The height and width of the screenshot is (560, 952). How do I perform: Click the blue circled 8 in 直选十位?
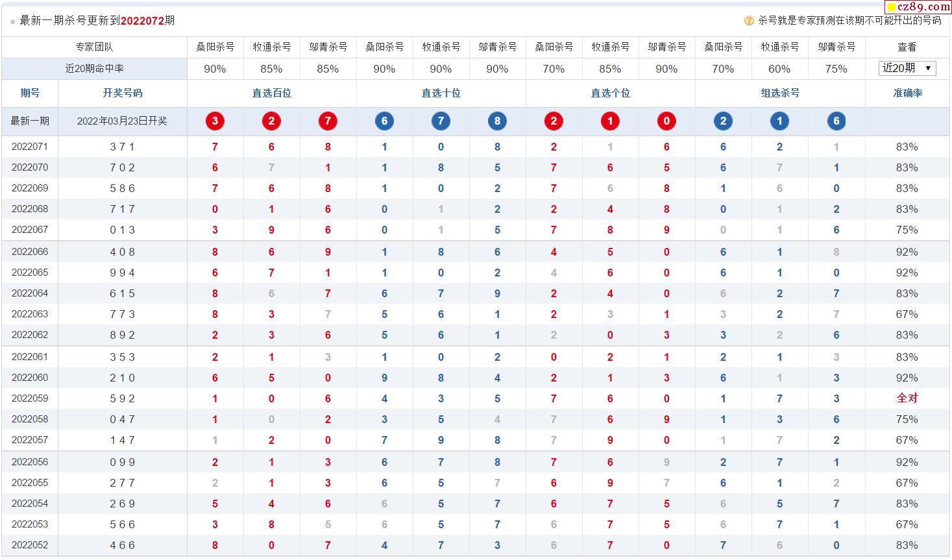click(x=497, y=121)
